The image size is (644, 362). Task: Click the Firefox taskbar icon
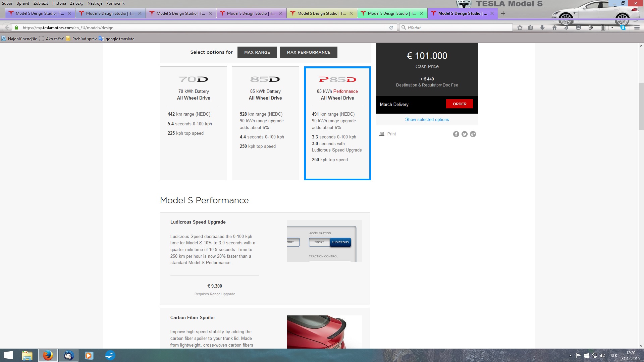[x=48, y=355]
